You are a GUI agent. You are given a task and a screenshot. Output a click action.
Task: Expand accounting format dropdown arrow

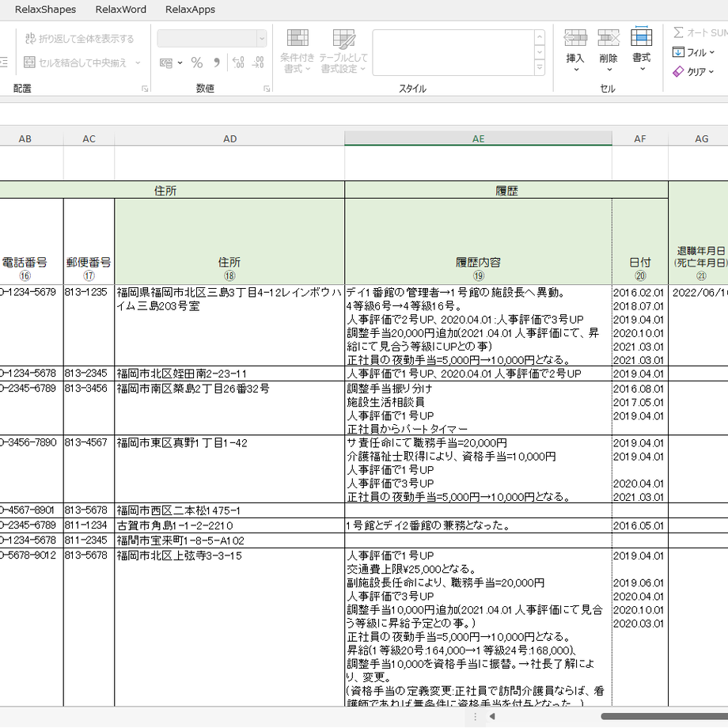(180, 63)
